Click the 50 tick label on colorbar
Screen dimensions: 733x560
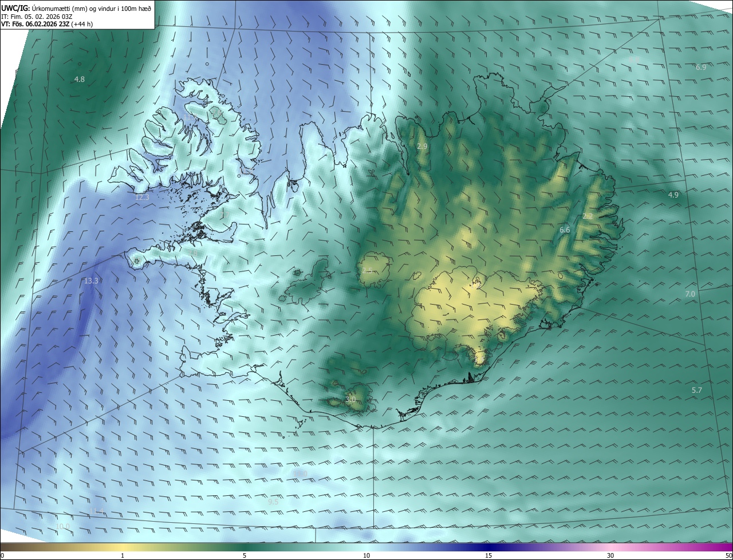(728, 555)
